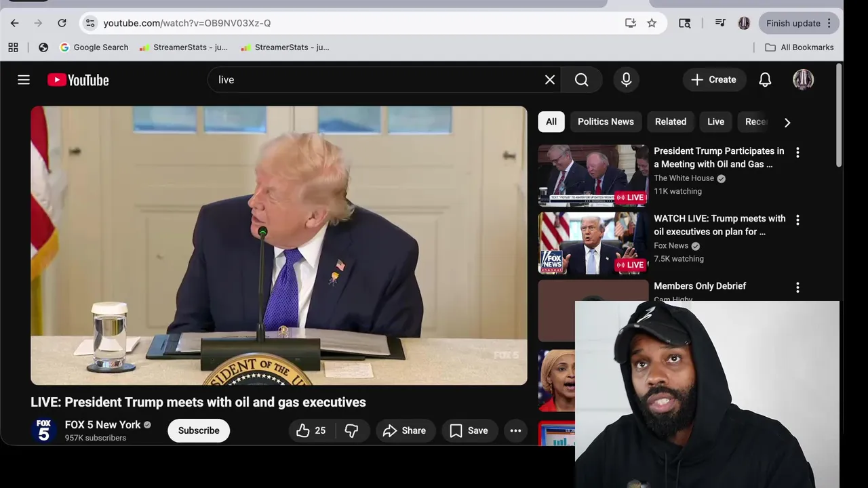Click the search-tabs icon in Chrome toolbar
Screen dimensions: 868x488
point(685,23)
